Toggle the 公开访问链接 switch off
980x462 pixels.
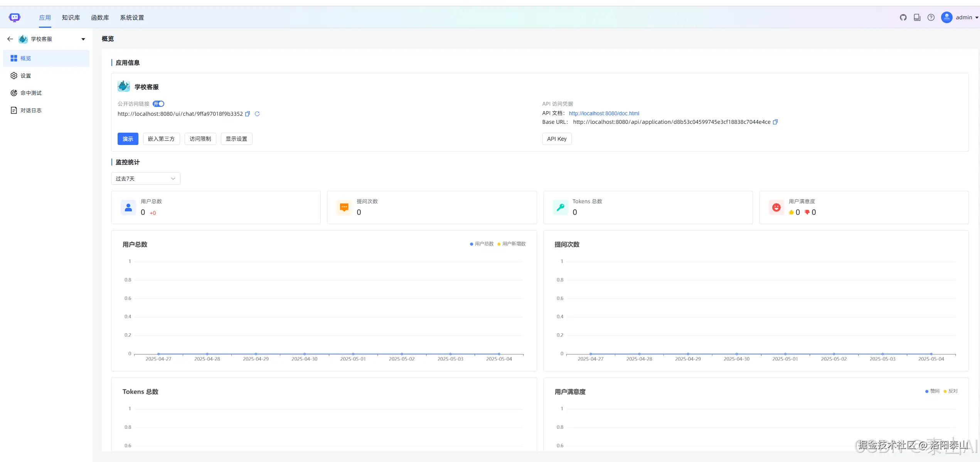coord(158,104)
